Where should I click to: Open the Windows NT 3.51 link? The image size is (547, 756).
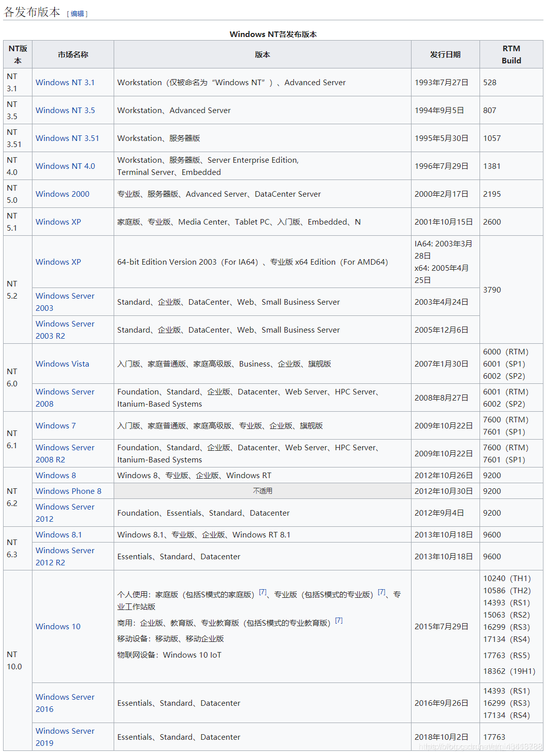(67, 138)
